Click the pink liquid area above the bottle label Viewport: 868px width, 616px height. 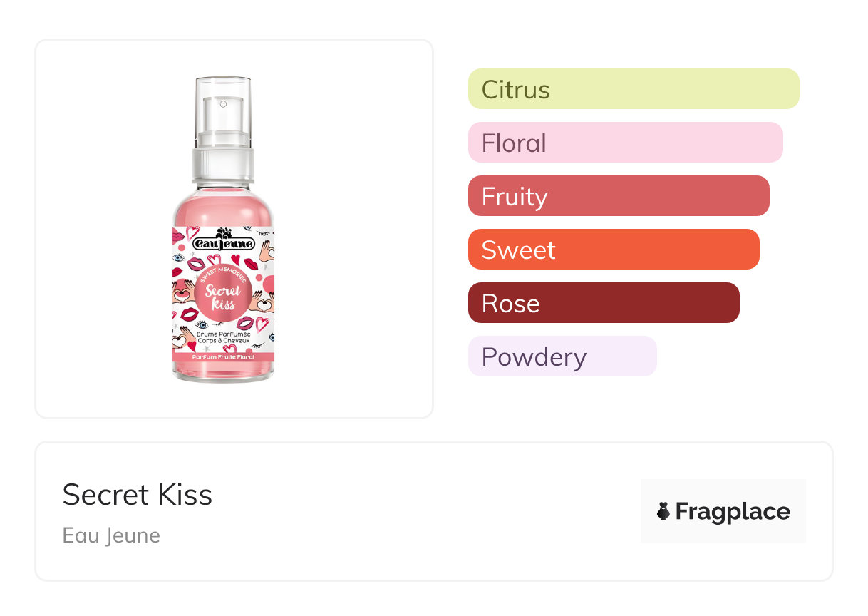coord(223,207)
